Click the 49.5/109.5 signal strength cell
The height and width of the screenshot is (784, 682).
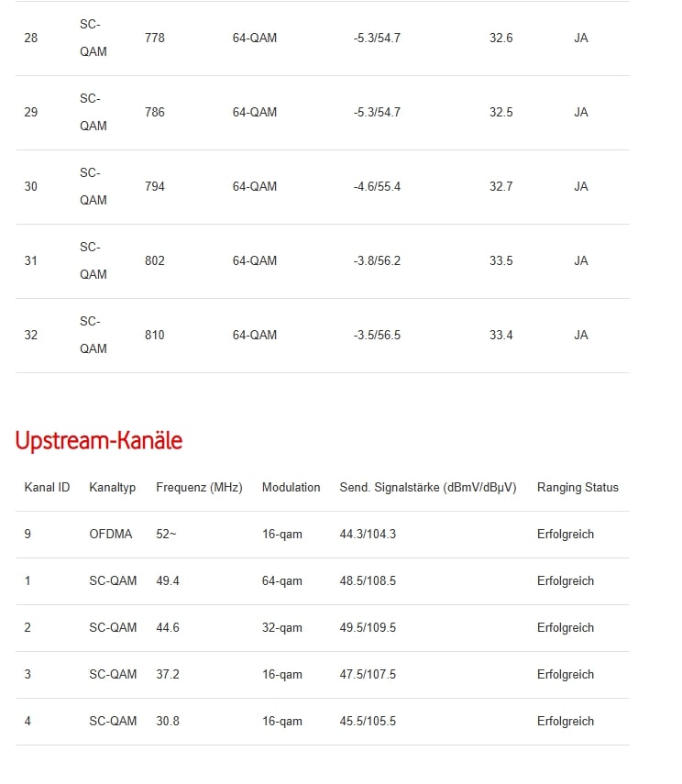point(368,628)
